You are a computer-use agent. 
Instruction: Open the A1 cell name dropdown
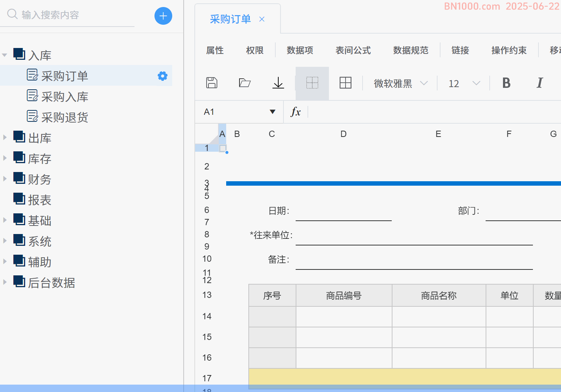[x=273, y=112]
